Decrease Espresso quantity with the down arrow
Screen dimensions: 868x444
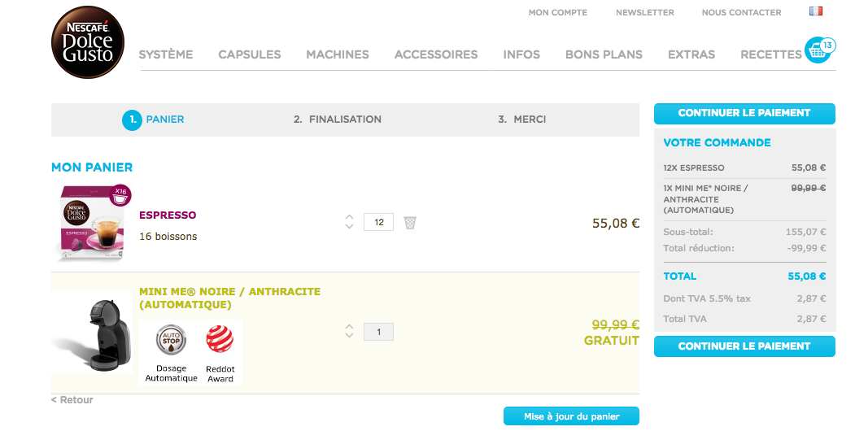pos(349,226)
